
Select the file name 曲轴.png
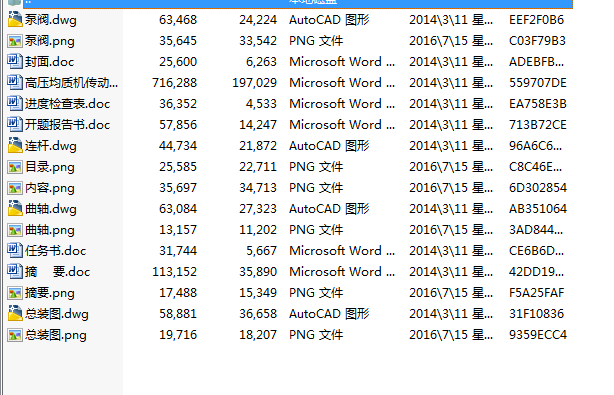49,230
